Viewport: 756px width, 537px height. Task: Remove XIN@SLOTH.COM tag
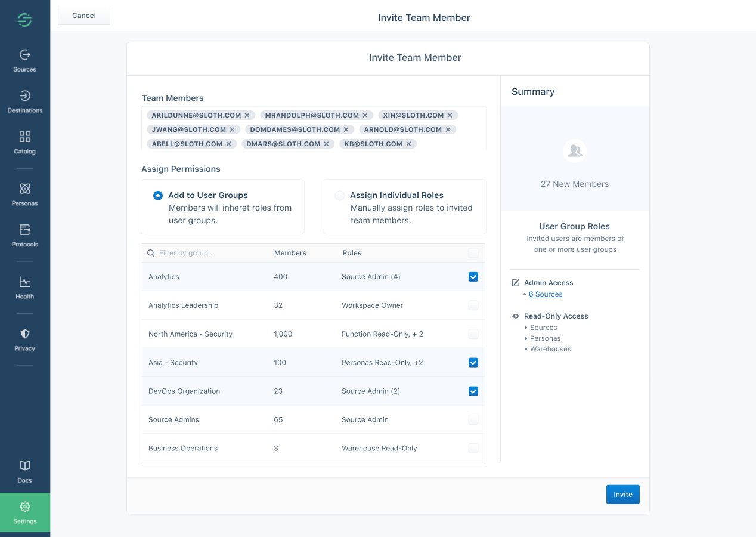click(x=450, y=115)
